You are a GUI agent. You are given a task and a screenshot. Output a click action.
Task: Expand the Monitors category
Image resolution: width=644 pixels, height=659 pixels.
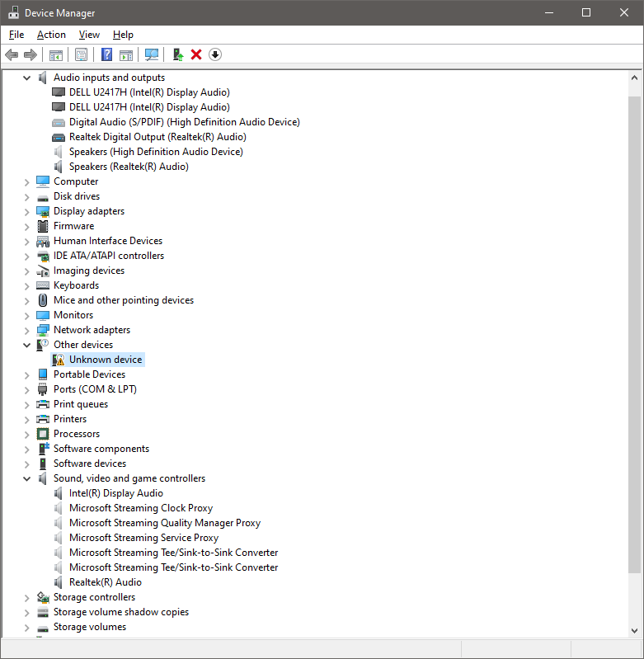point(27,316)
